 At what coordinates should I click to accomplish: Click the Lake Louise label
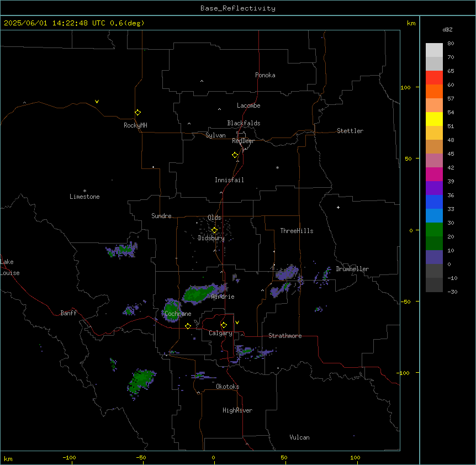pyautogui.click(x=10, y=267)
